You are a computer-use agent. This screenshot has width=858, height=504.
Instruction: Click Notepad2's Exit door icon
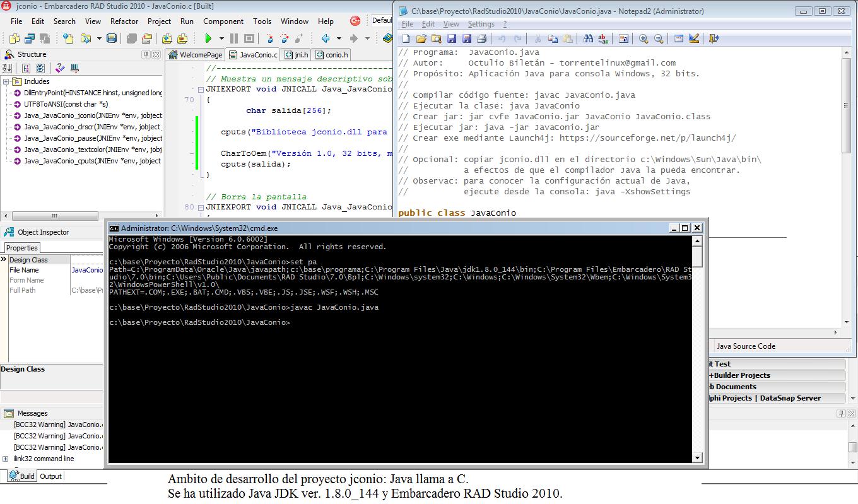click(714, 38)
